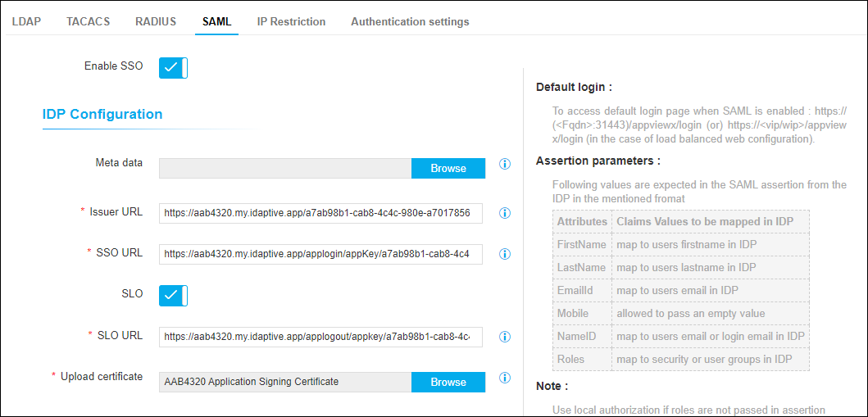Open the TACACS tab
868x417 pixels.
coord(88,22)
